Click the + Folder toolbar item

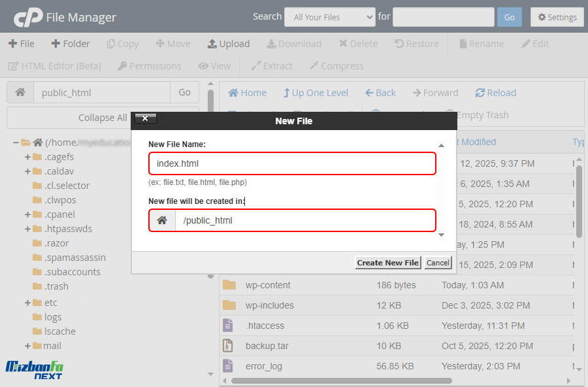[71, 44]
